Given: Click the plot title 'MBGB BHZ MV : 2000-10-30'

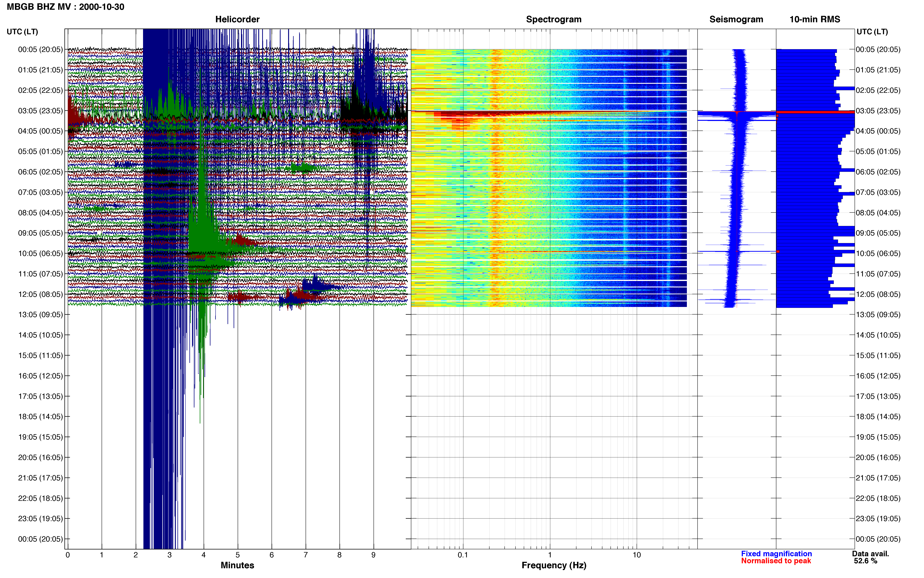Looking at the screenshot, I should (65, 7).
